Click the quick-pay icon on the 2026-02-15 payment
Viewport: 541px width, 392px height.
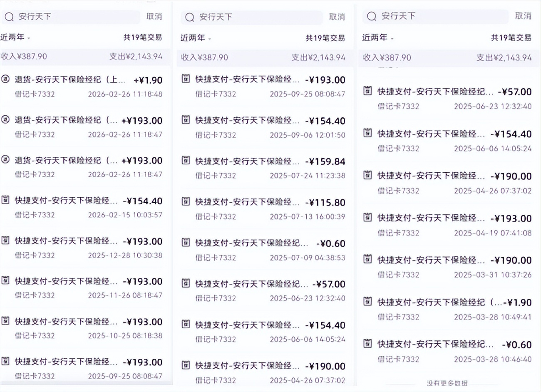point(5,200)
